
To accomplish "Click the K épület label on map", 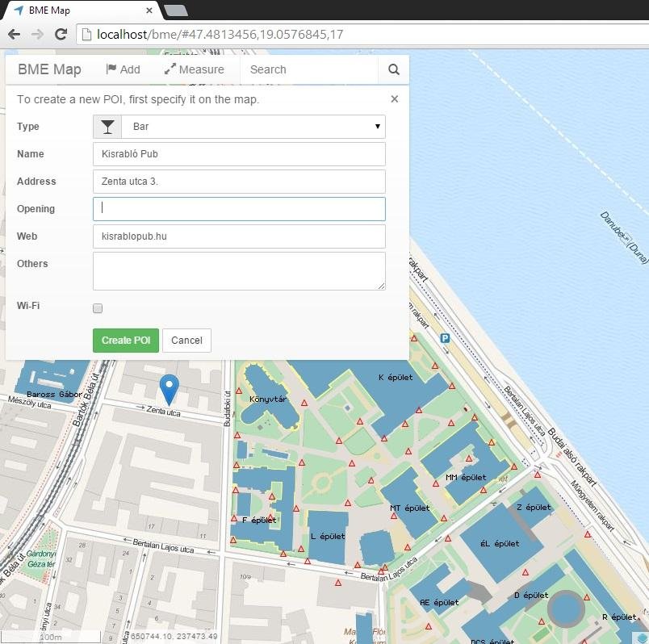I will point(396,377).
